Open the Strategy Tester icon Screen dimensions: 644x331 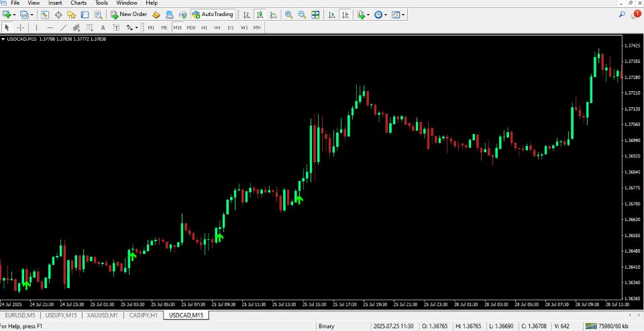coord(98,15)
